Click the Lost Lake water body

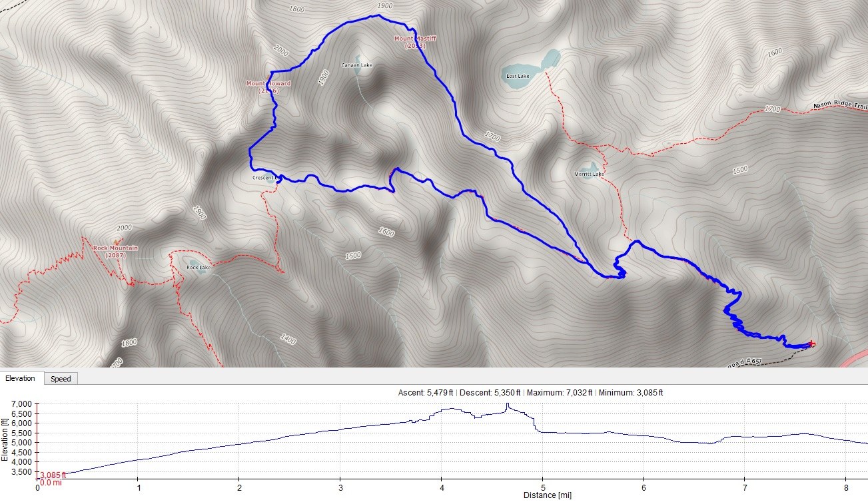[x=522, y=69]
